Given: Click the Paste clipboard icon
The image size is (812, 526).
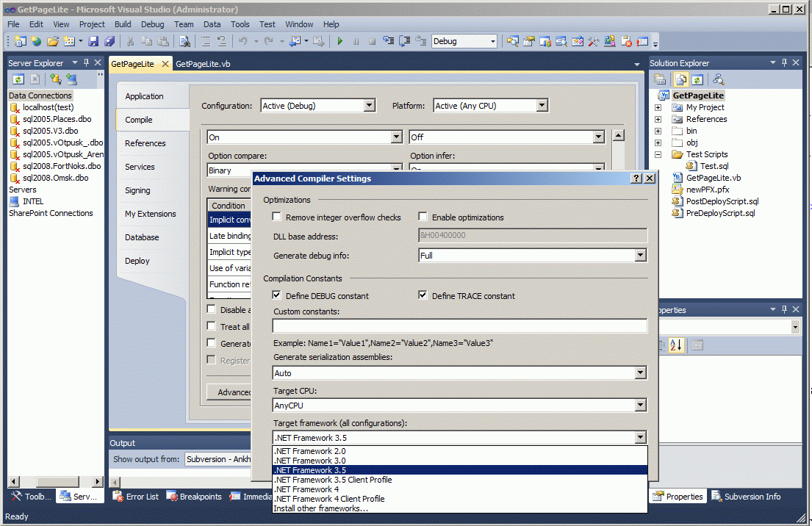Looking at the screenshot, I should click(163, 41).
